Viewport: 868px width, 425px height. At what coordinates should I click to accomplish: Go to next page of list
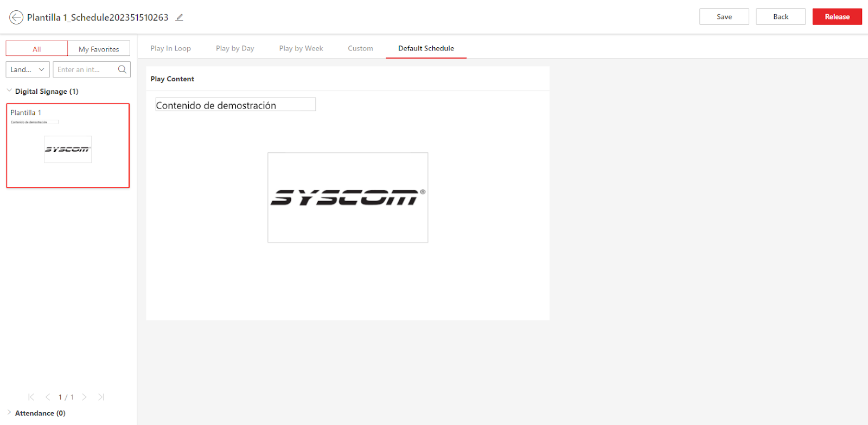pos(84,397)
